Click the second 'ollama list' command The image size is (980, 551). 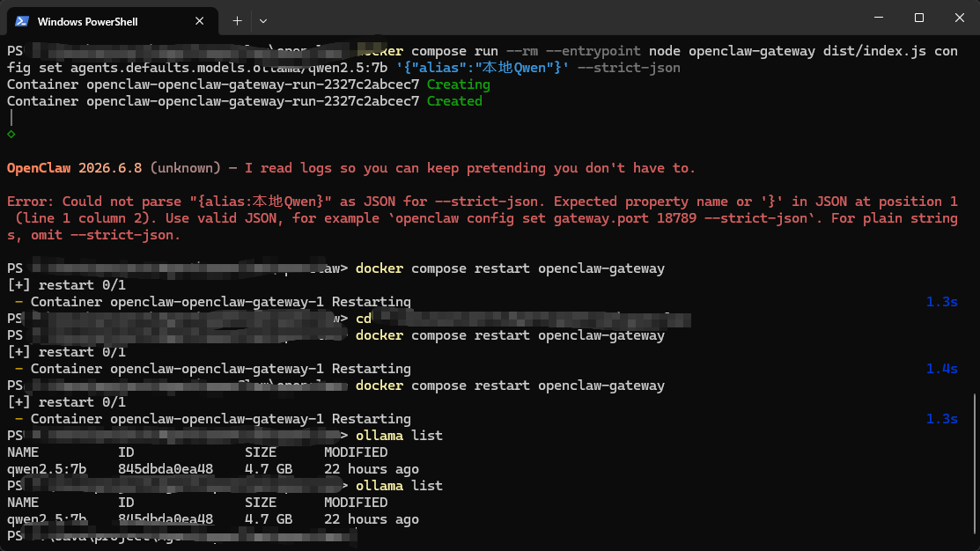(399, 485)
